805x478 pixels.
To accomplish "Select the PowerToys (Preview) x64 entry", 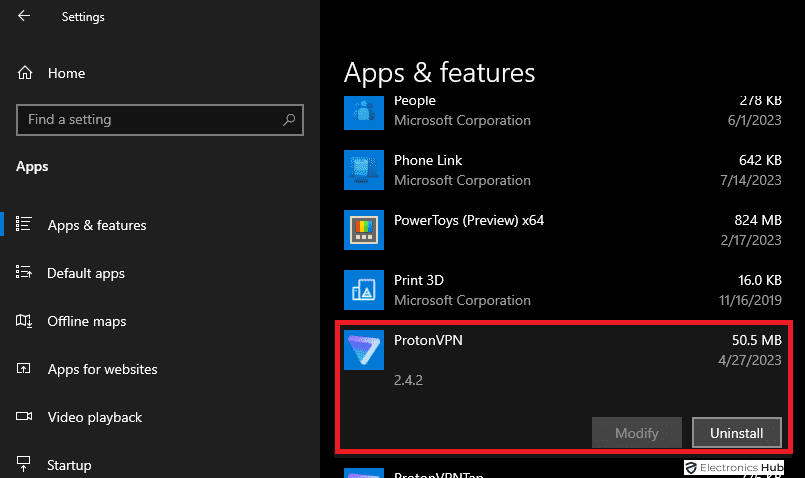I will point(560,230).
